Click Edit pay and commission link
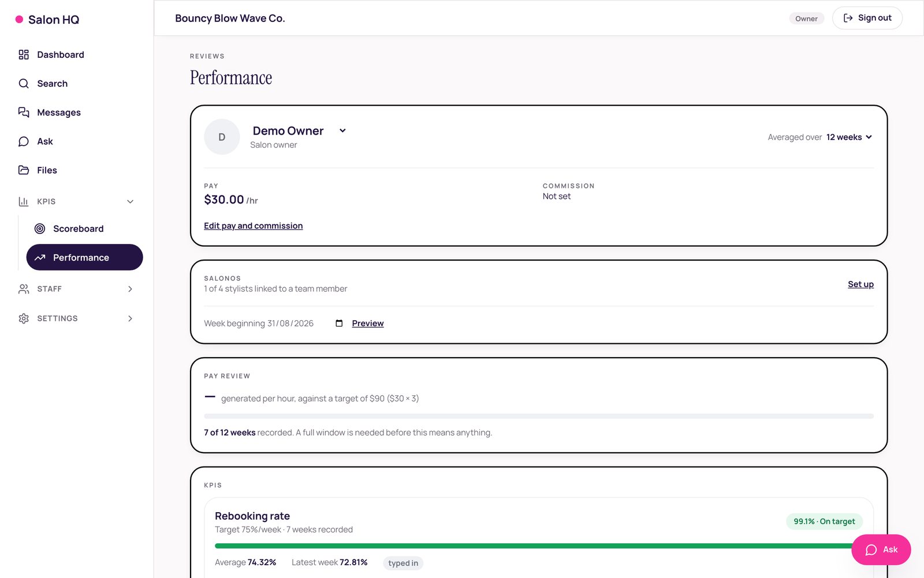 (253, 225)
